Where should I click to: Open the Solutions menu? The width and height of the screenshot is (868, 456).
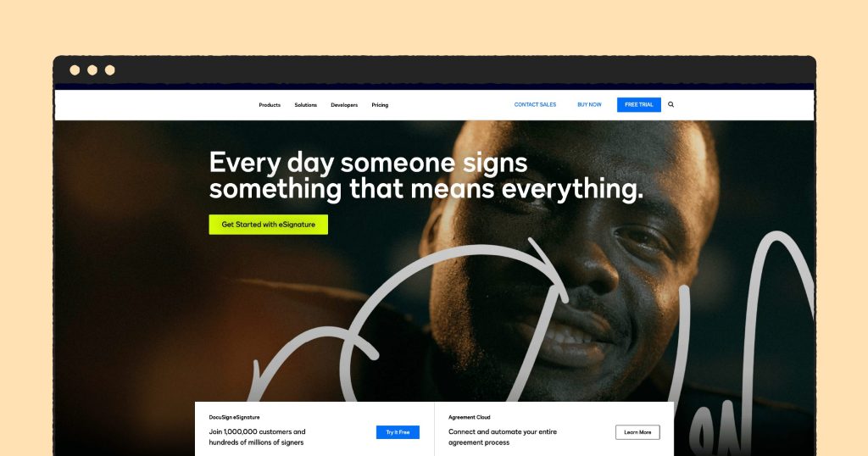305,105
